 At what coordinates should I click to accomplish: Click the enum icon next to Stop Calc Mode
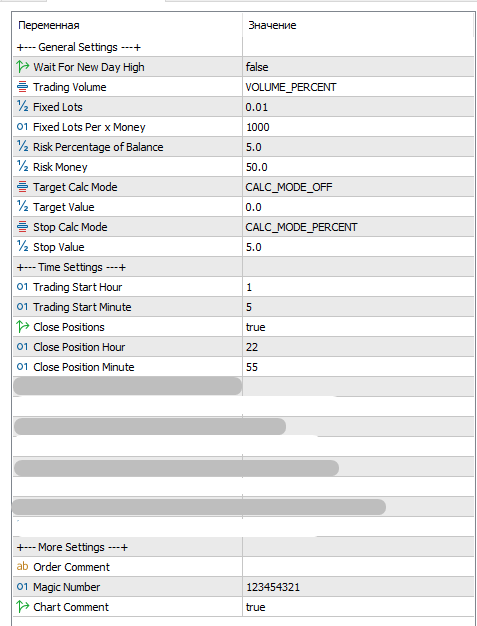coord(22,227)
